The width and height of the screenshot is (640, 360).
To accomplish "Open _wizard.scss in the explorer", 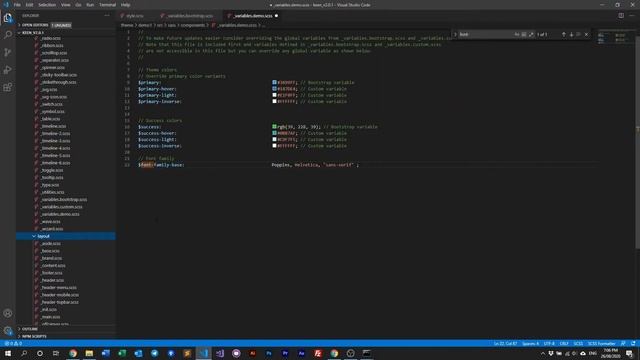I will 52,229.
